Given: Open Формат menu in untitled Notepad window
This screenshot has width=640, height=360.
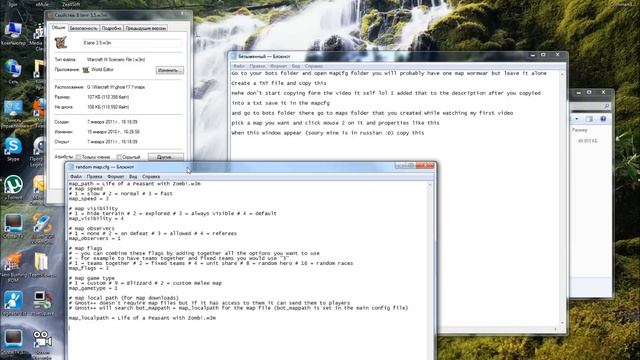Looking at the screenshot, I should pyautogui.click(x=278, y=66).
